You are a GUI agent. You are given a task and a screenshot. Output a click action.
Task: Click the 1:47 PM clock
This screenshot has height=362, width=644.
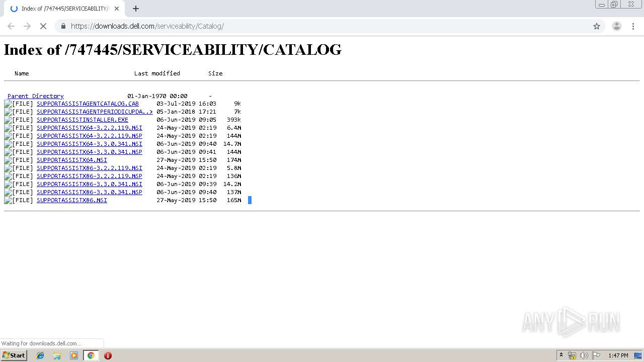point(618,355)
